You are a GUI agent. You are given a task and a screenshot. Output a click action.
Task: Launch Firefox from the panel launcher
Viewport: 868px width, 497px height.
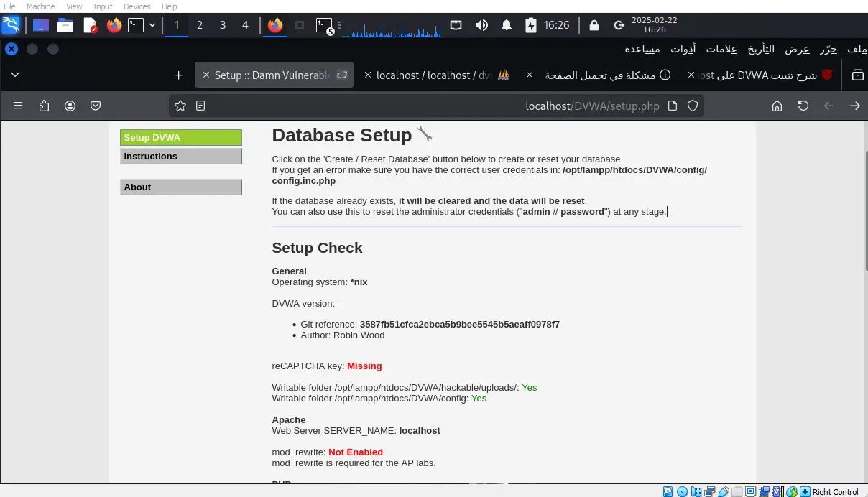(x=114, y=25)
